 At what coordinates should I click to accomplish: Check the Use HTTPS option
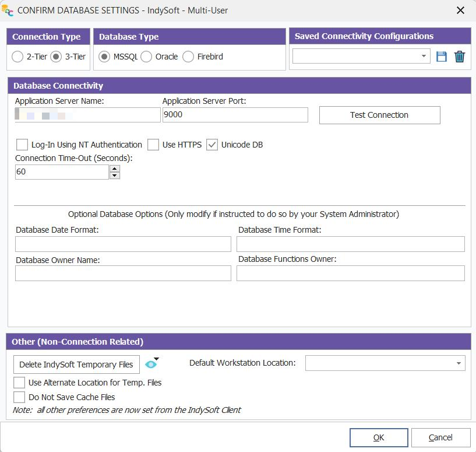click(153, 145)
